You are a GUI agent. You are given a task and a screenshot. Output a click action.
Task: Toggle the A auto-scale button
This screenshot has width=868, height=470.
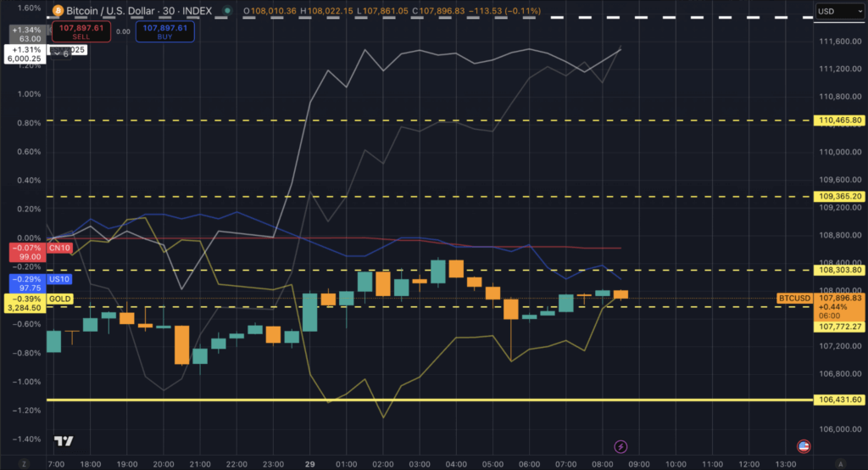tap(840, 464)
